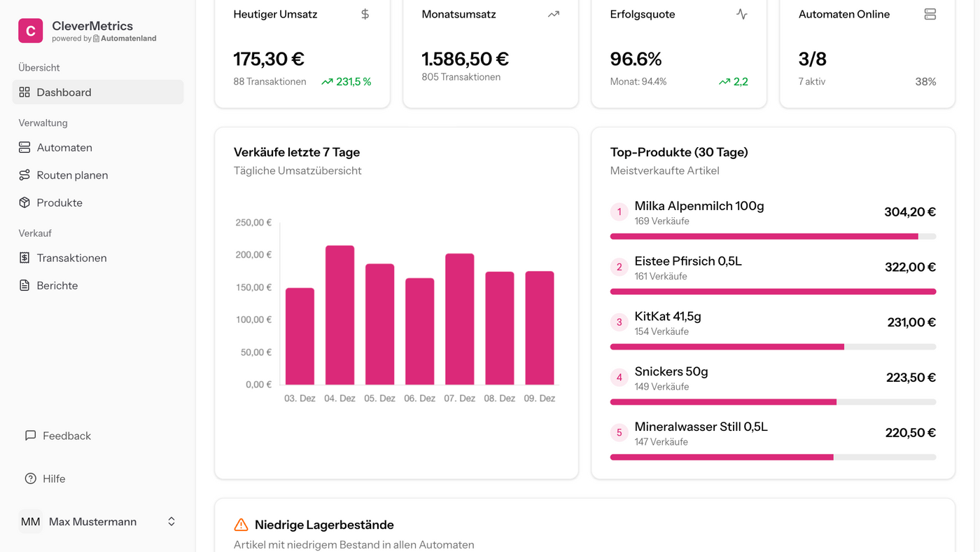Click the Berichte document icon
980x552 pixels.
click(x=24, y=286)
